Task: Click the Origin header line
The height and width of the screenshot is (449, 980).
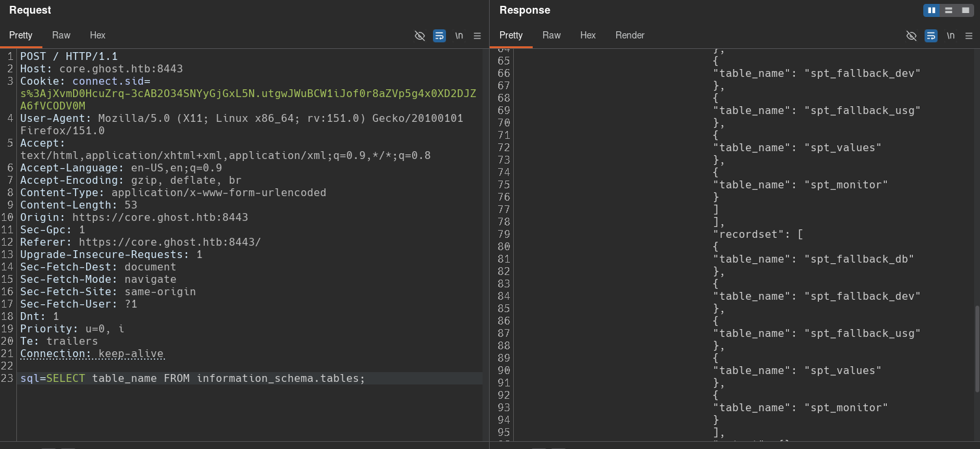Action: pyautogui.click(x=134, y=217)
